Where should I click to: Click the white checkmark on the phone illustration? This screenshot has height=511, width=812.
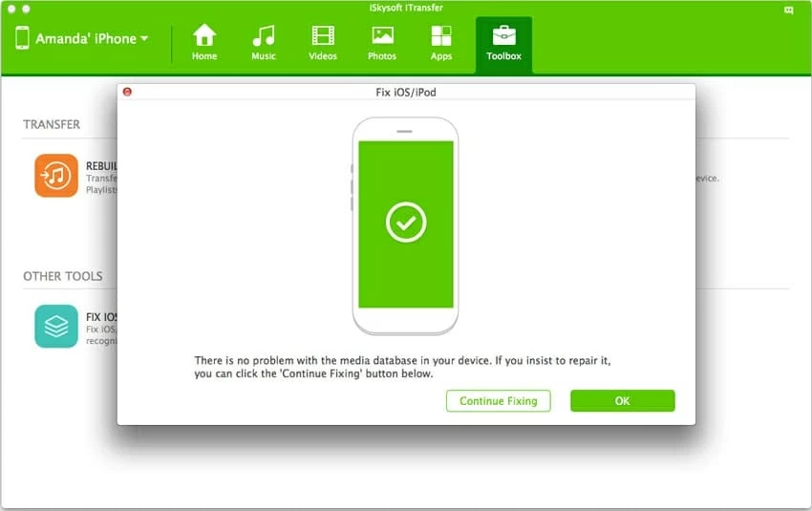coord(406,223)
